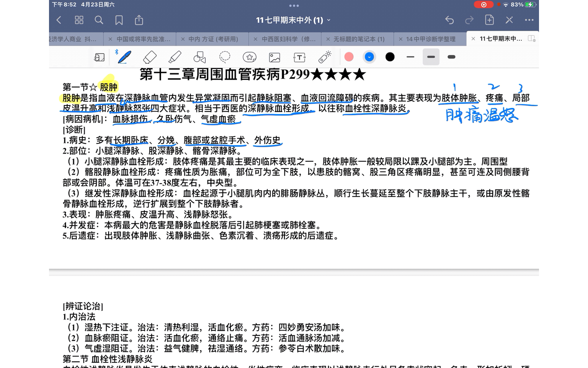Redo the last action
The height and width of the screenshot is (368, 588).
tap(469, 20)
